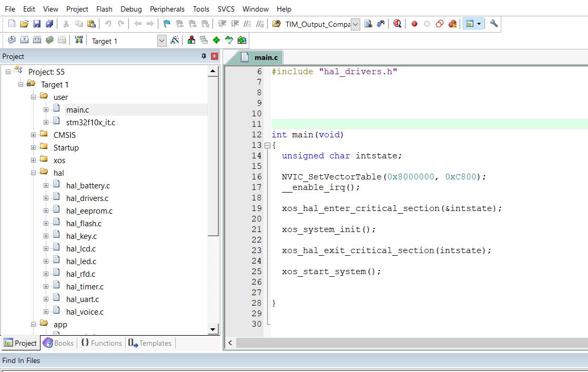Viewport: 588px width, 372px height.
Task: Open the SVCS menu
Action: tap(226, 9)
